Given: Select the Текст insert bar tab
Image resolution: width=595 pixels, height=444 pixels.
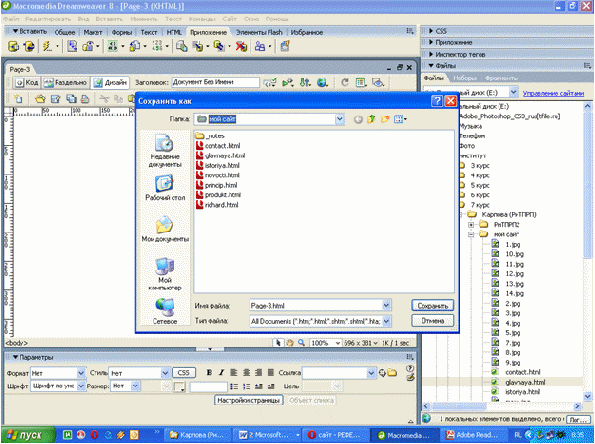Looking at the screenshot, I should [149, 33].
